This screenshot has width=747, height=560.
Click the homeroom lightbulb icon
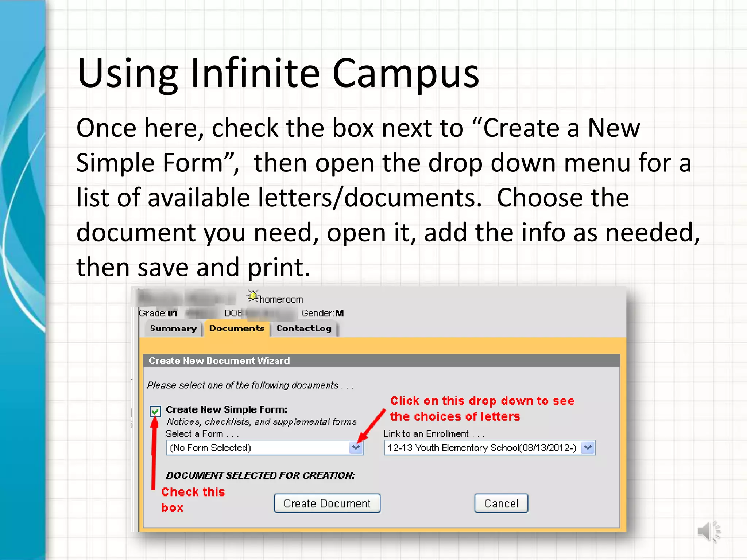(252, 296)
